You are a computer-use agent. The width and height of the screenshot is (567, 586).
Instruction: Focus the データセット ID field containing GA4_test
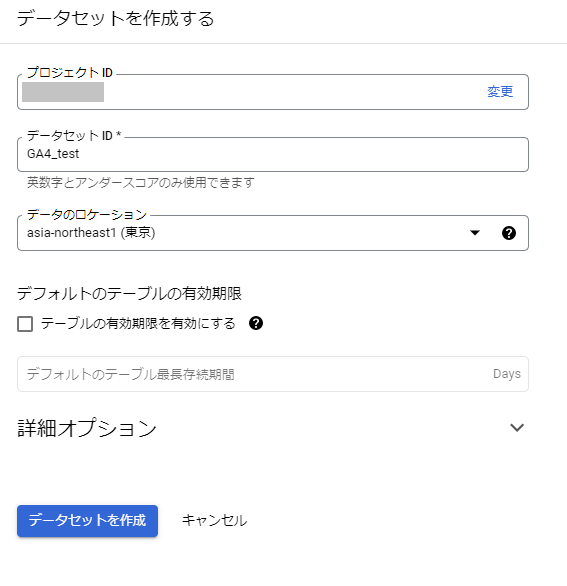point(273,154)
